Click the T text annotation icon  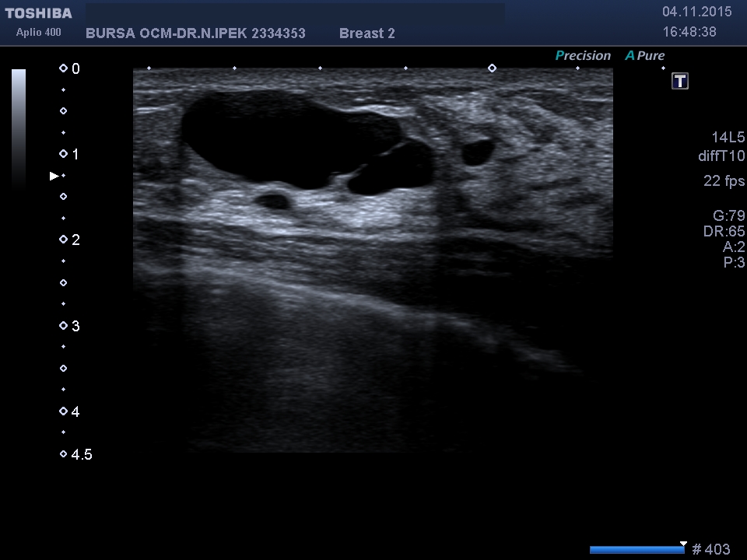(680, 81)
